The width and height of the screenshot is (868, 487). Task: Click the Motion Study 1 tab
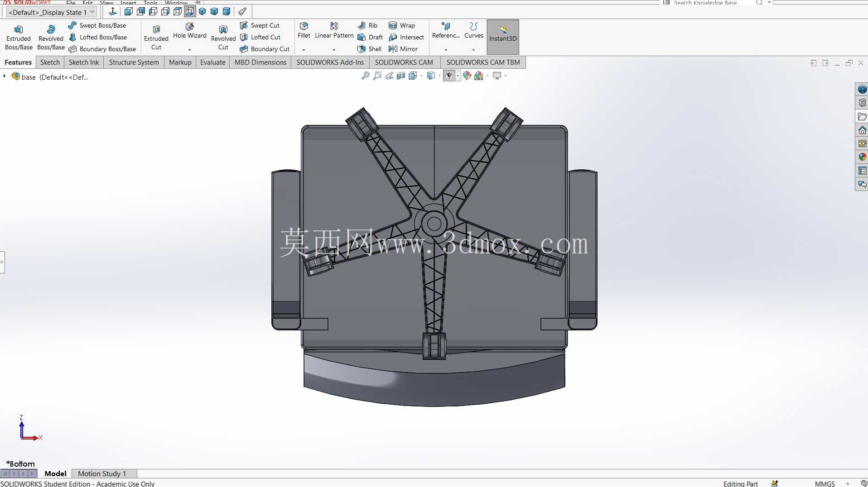[x=102, y=473]
